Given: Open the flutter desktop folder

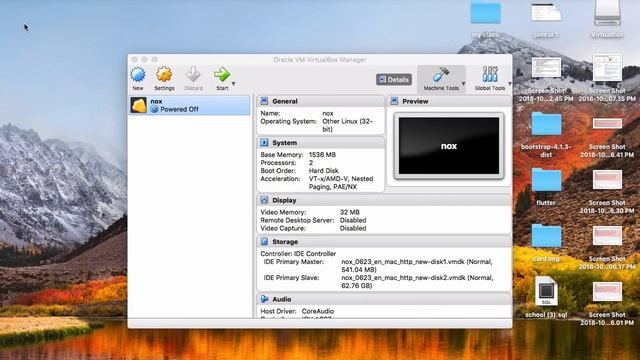Looking at the screenshot, I should coord(546,180).
